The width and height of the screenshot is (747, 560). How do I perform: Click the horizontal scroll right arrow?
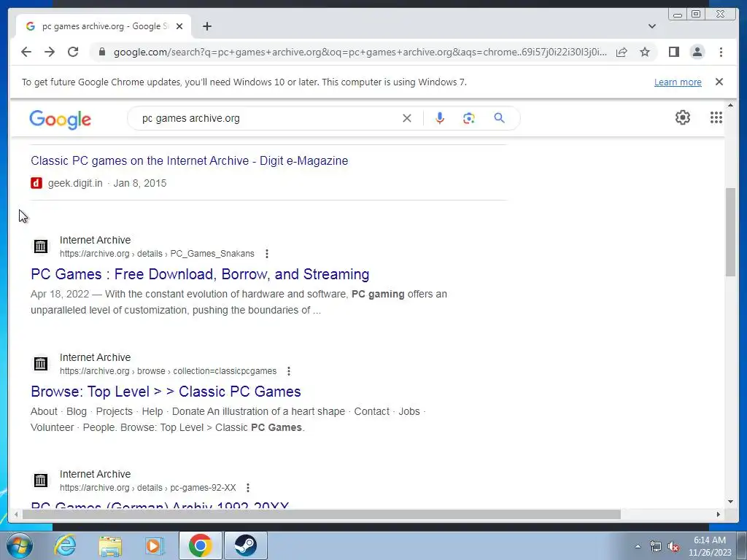click(x=719, y=514)
